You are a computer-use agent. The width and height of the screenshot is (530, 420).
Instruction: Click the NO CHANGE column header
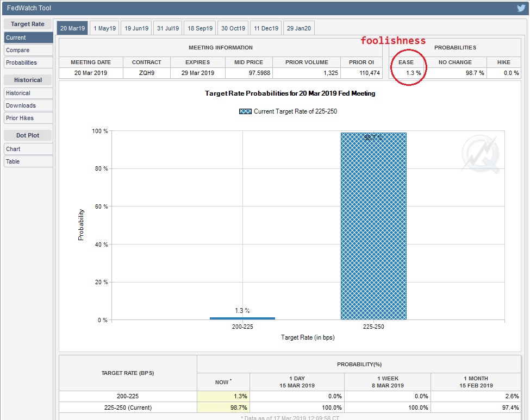pos(455,62)
